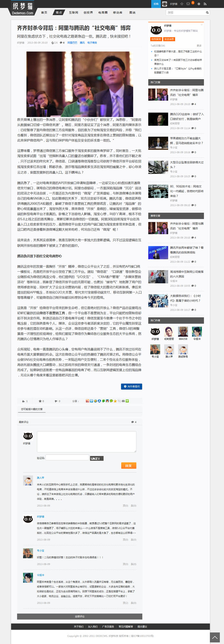224x644 pixels.
Task: Open article 杜琪峰电影不够大卖 in sidebar list
Action: [178, 53]
